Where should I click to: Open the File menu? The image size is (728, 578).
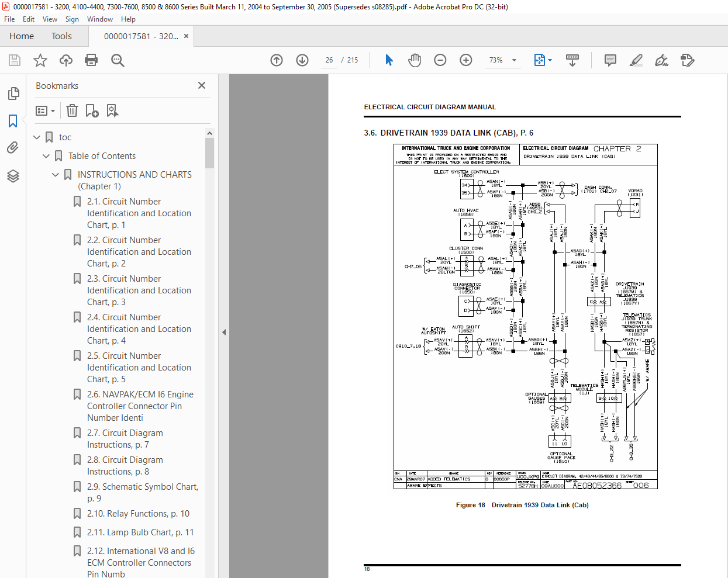pyautogui.click(x=9, y=19)
